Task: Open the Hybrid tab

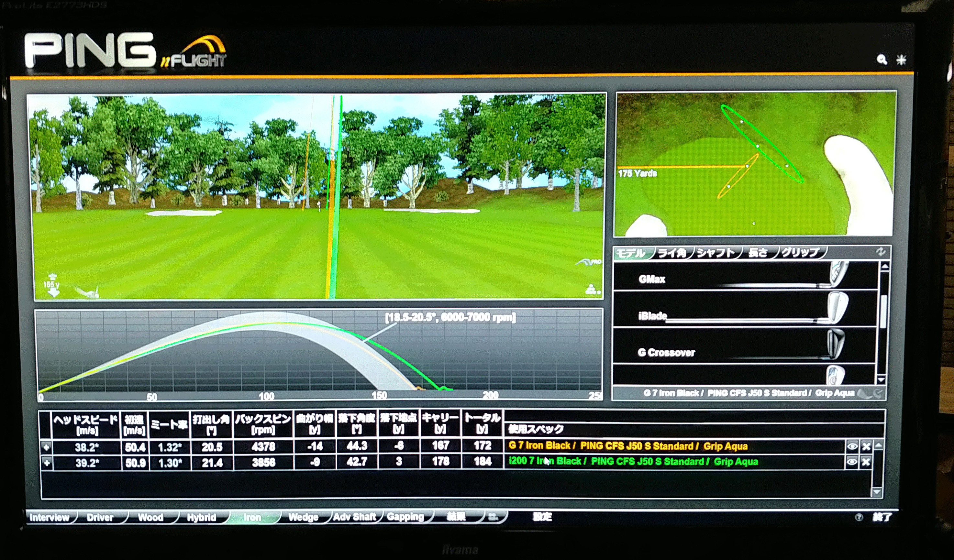Action: [201, 518]
